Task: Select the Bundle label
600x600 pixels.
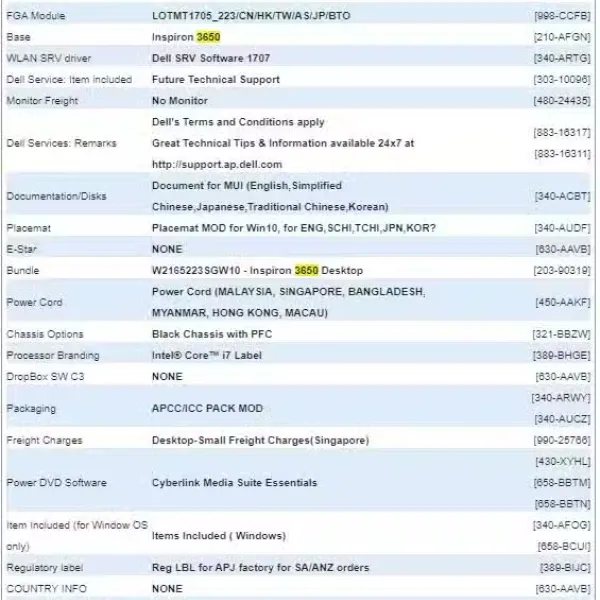Action: point(23,271)
